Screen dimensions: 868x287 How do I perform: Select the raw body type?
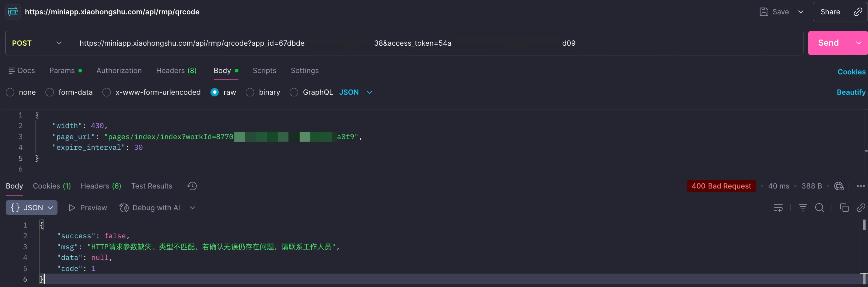pos(215,92)
